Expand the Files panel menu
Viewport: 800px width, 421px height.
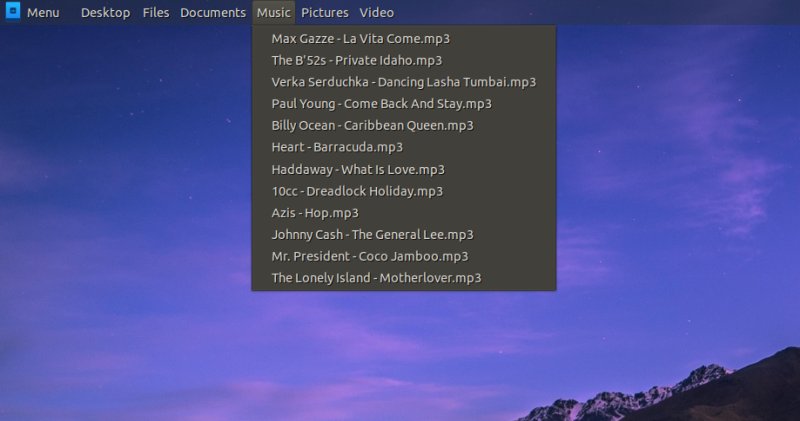coord(156,13)
